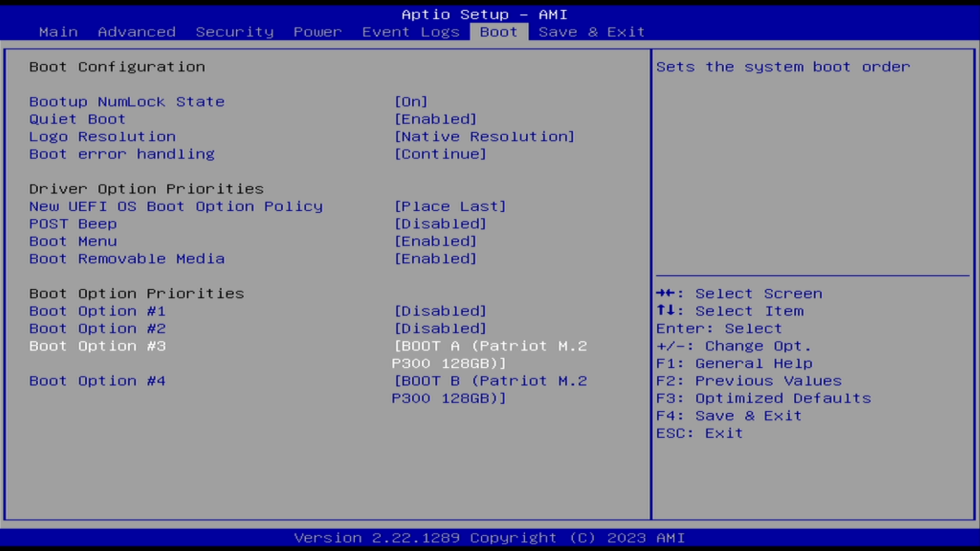980x551 pixels.
Task: Open the Event Logs tab
Action: 410,32
